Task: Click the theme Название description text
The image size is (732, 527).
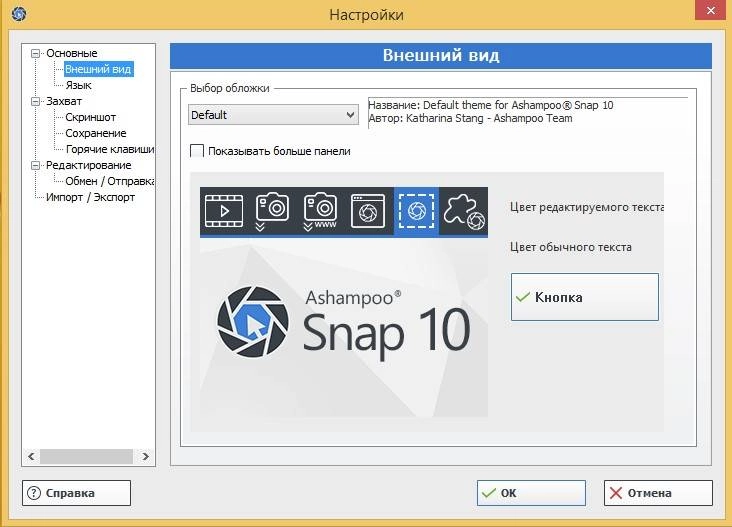Action: pyautogui.click(x=491, y=105)
